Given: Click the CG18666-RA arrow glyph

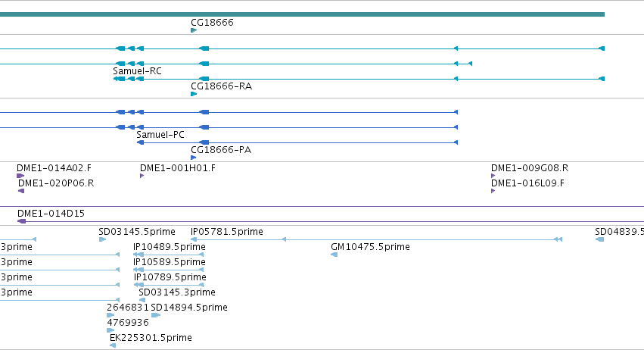Looking at the screenshot, I should pos(194,94).
